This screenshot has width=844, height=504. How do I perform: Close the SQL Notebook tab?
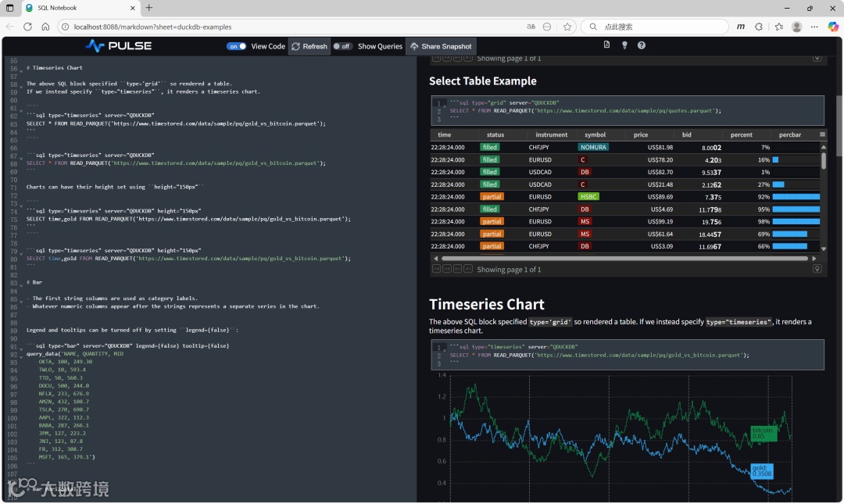pos(133,8)
